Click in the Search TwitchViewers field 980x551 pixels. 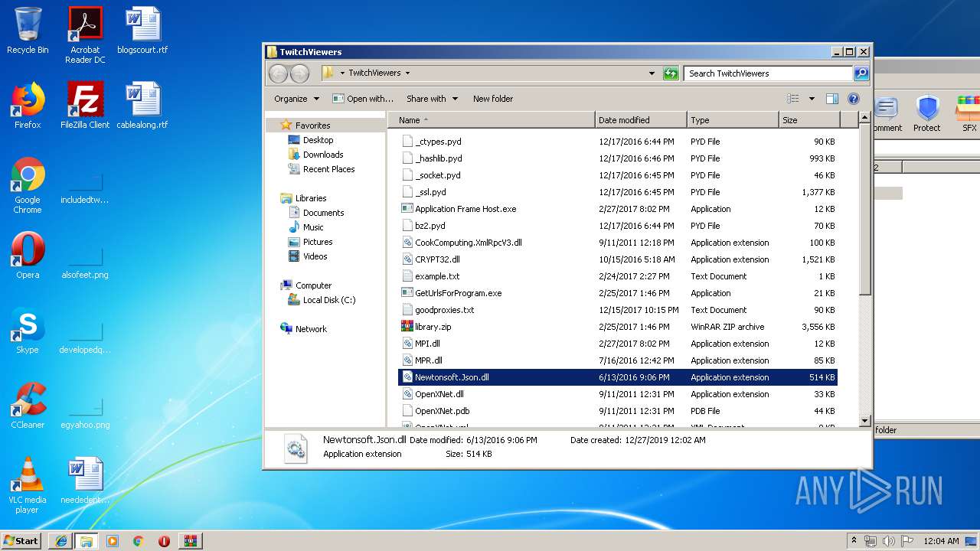click(x=768, y=73)
